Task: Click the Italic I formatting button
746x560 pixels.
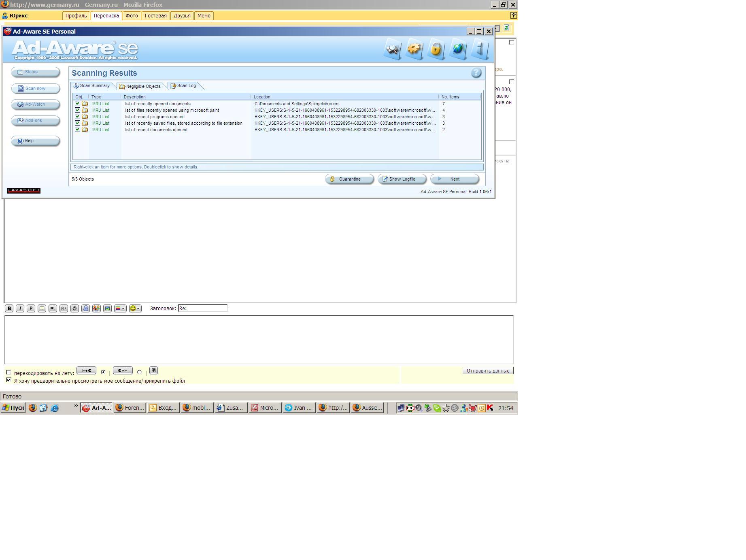Action: 20,309
